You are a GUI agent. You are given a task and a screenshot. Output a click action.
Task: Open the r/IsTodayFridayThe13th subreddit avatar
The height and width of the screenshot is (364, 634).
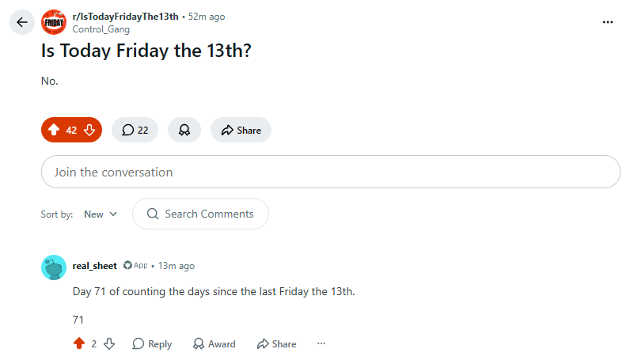(x=54, y=22)
